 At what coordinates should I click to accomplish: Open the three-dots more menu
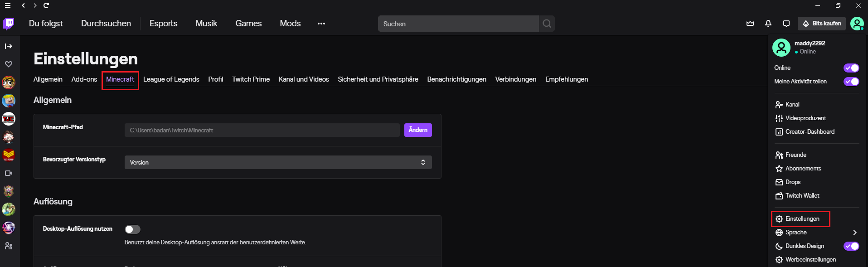321,24
